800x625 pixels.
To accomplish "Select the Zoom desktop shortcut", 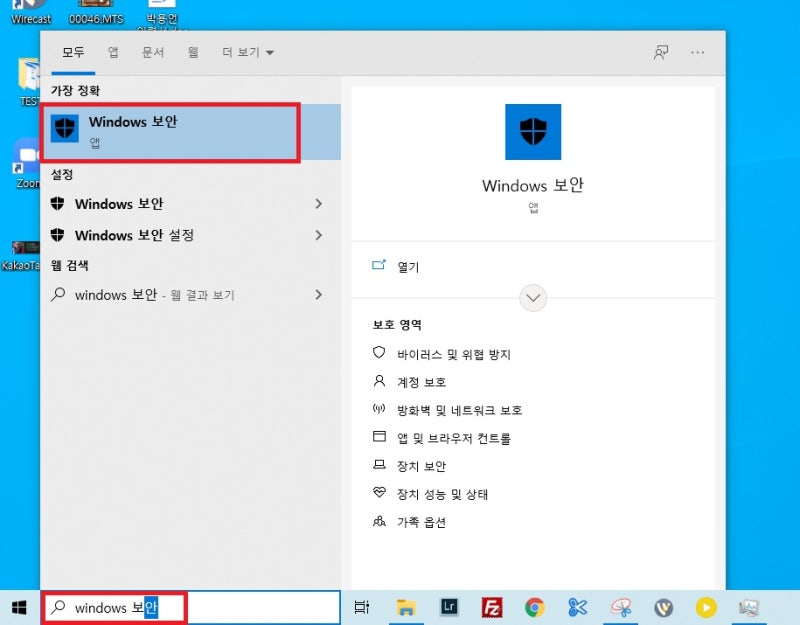I will (27, 163).
